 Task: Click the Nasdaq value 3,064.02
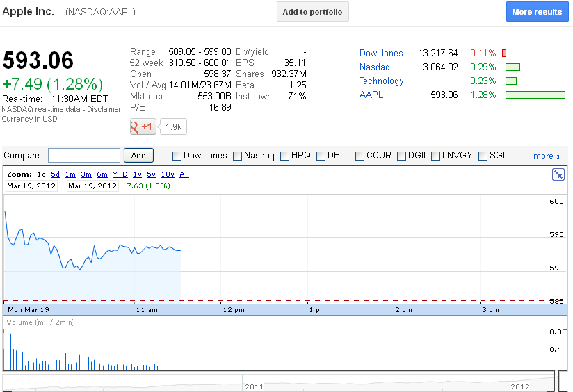coord(440,67)
